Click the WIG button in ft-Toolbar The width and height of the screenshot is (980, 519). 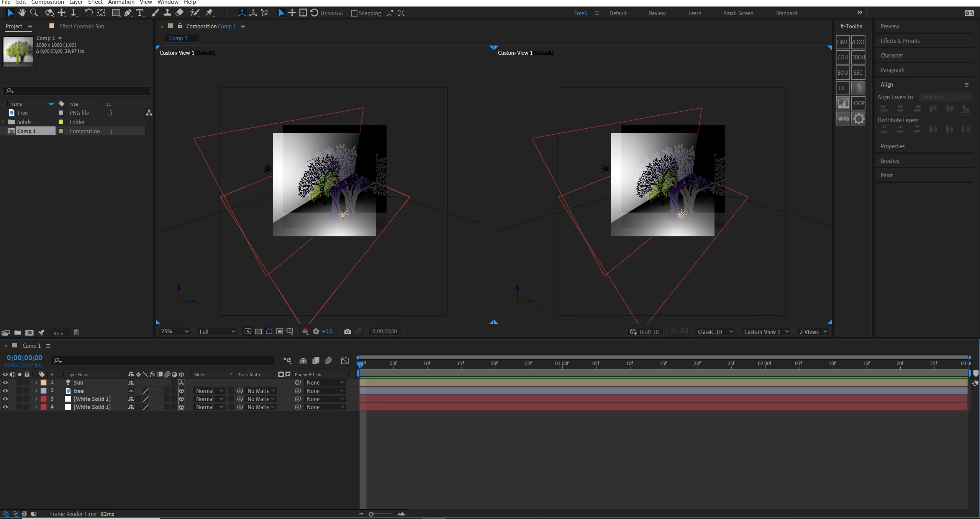843,119
